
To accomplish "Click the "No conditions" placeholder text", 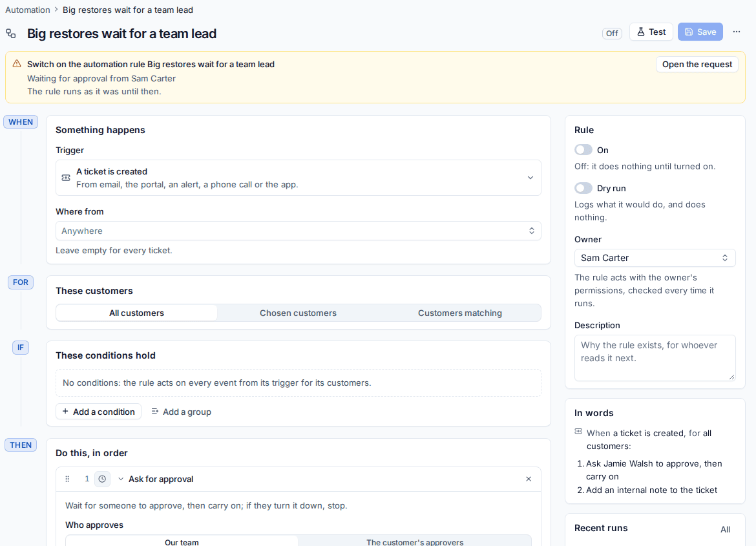I will point(217,383).
